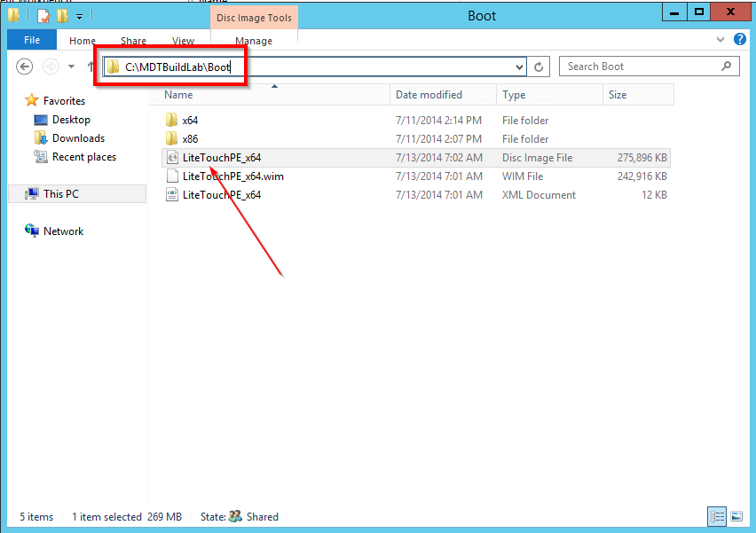The width and height of the screenshot is (756, 533).
Task: Select Favorites in navigation pane
Action: point(64,101)
